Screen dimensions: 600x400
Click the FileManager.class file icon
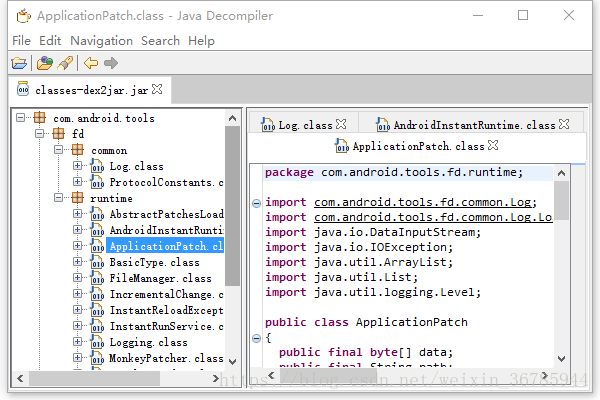click(x=97, y=278)
